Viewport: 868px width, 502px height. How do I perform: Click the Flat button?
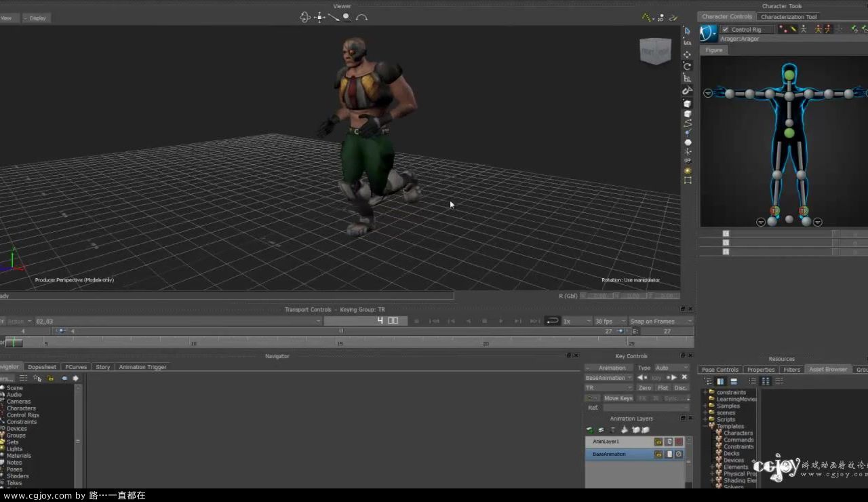[x=663, y=387]
